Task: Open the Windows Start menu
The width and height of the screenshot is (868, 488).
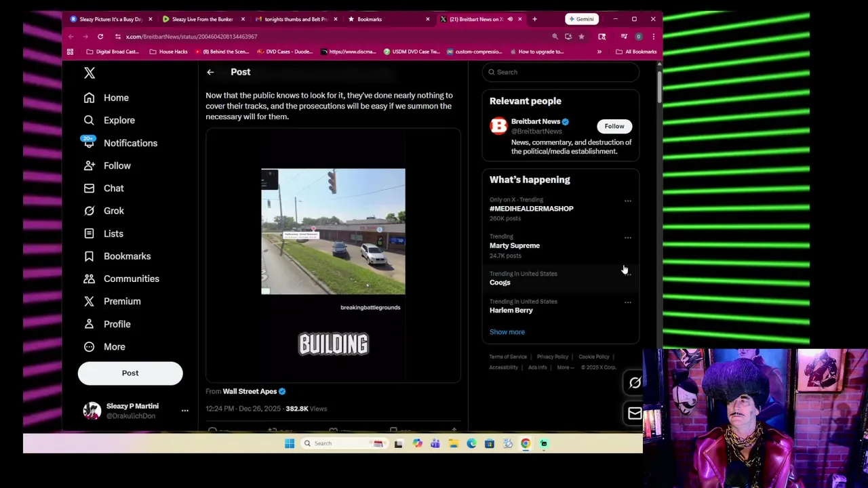Action: pos(290,443)
